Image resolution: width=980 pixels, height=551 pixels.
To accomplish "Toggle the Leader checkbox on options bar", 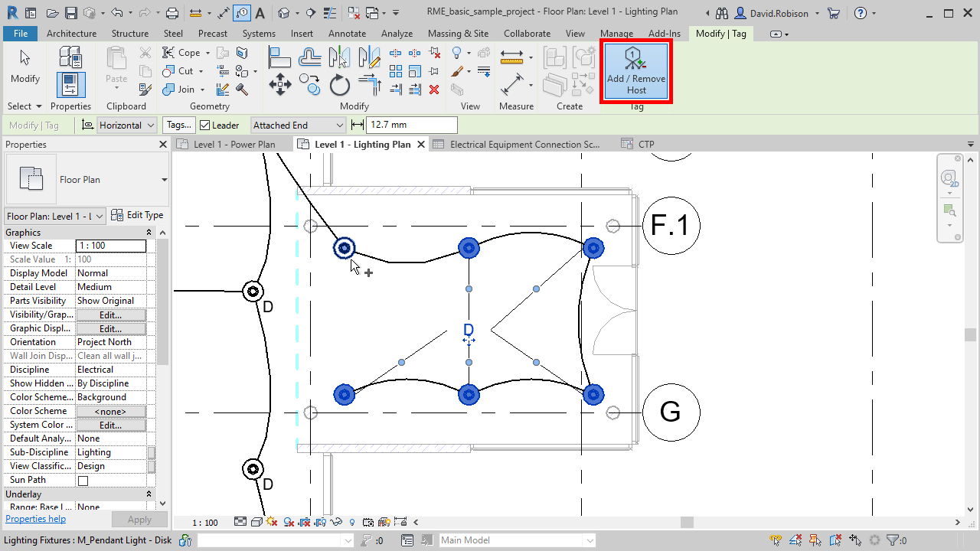I will [x=204, y=125].
